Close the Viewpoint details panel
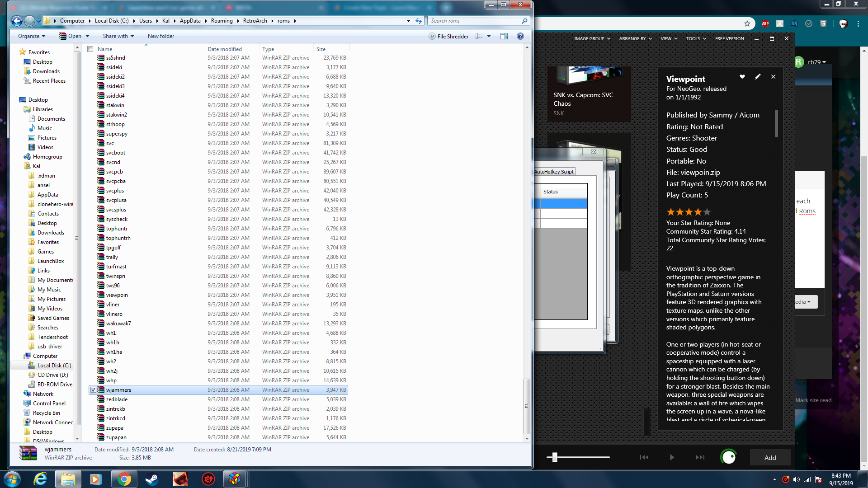The height and width of the screenshot is (488, 868). (773, 77)
